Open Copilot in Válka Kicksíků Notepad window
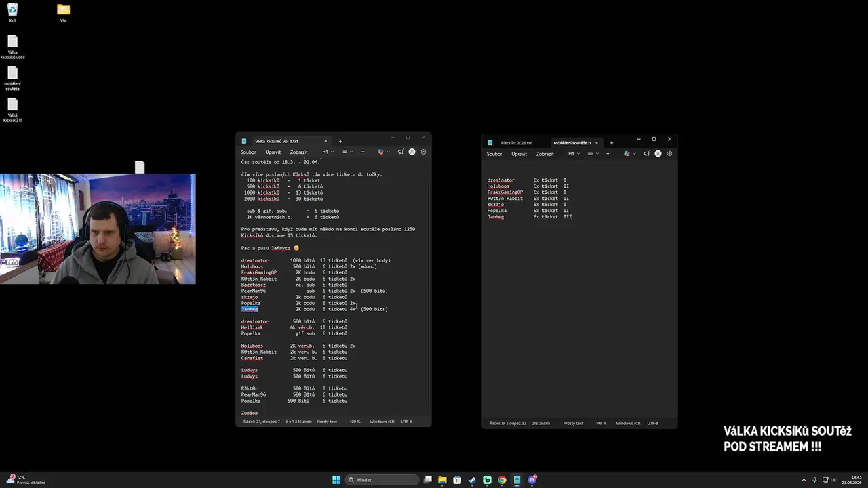 (380, 152)
